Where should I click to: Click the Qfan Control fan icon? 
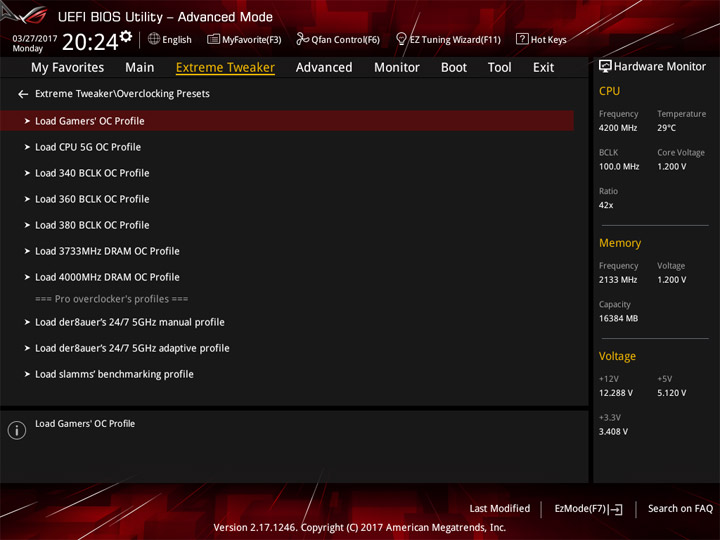pyautogui.click(x=302, y=39)
